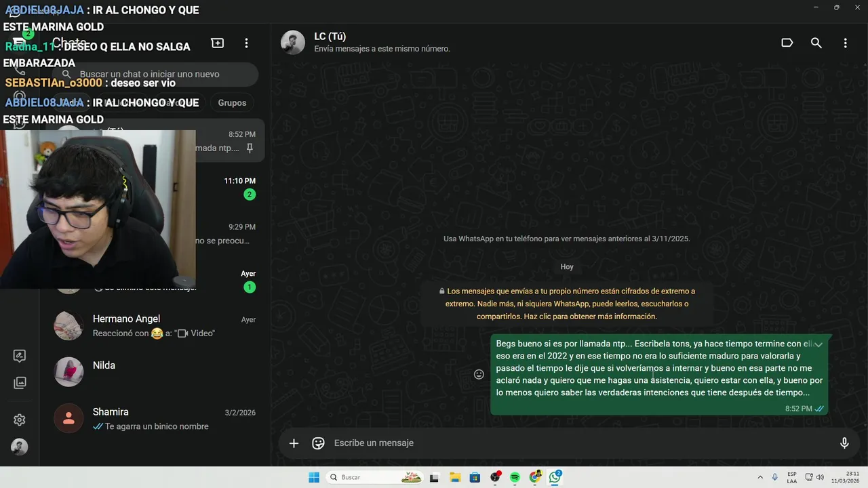The width and height of the screenshot is (868, 488).
Task: Open Microsoft Store from the taskbar
Action: 475,477
